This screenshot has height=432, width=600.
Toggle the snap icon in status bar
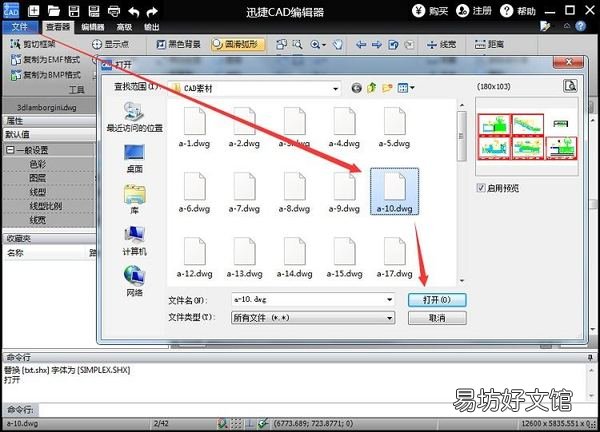point(223,423)
